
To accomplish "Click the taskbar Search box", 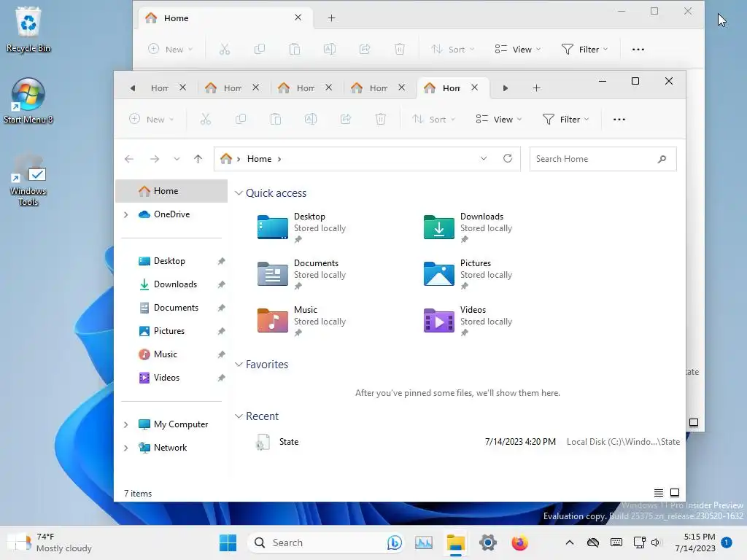I will [325, 542].
